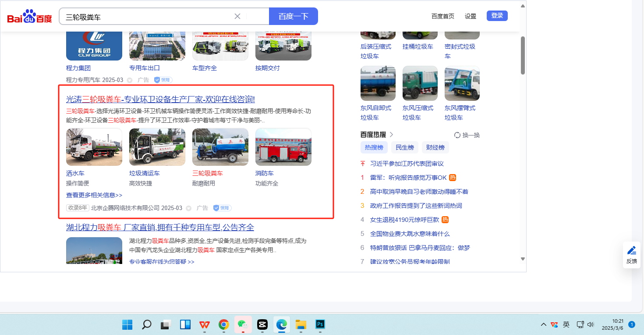Switch to Microsoft Edge on the taskbar
644x335 pixels.
point(281,324)
